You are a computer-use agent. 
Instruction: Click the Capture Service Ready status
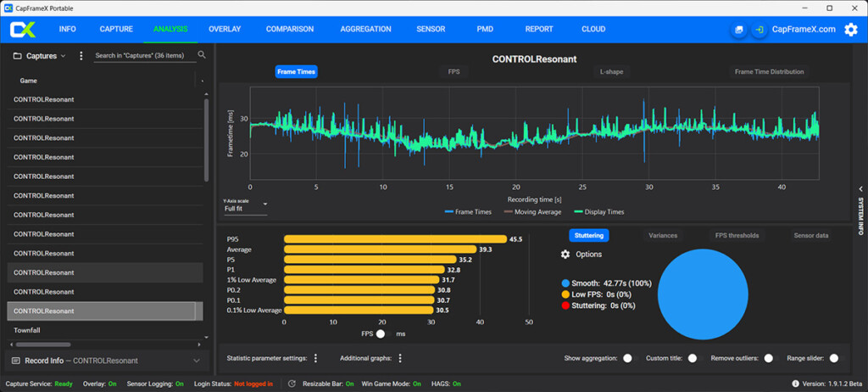pyautogui.click(x=39, y=384)
